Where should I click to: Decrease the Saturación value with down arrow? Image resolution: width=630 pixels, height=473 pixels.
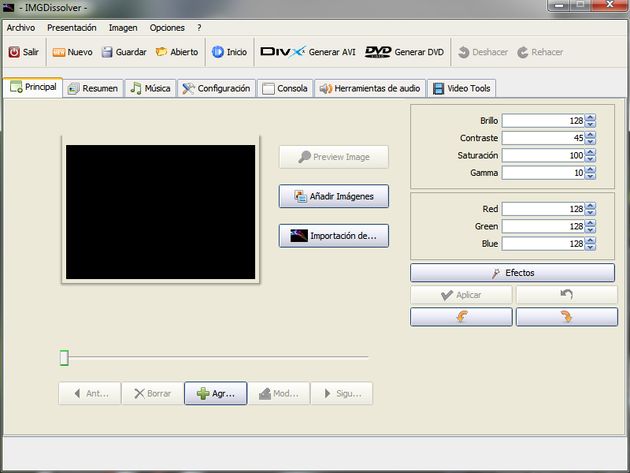pos(590,159)
